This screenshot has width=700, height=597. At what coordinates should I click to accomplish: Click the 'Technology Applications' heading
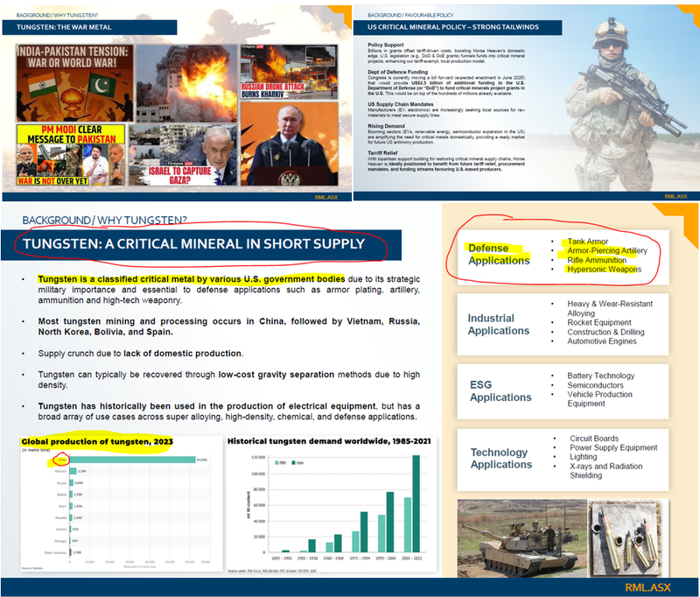point(500,458)
